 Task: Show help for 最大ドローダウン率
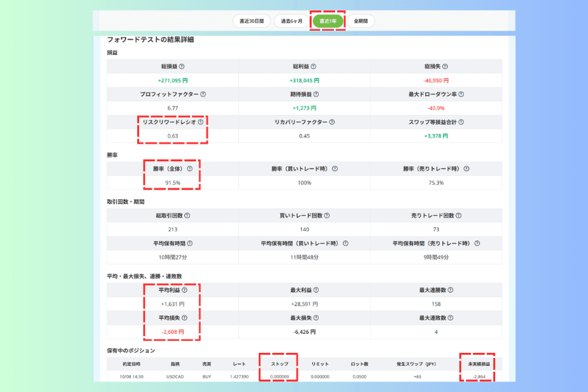pos(461,94)
